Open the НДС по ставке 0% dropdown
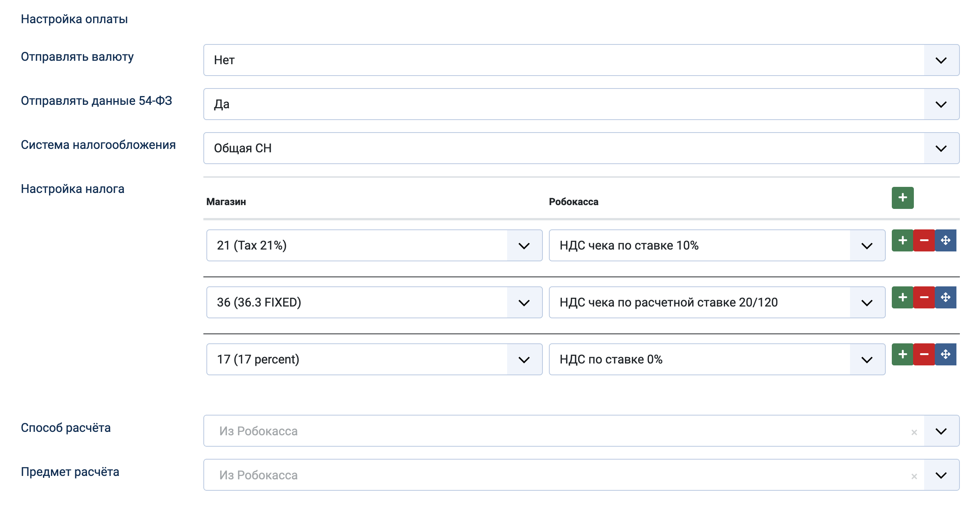980x512 pixels. coord(866,360)
